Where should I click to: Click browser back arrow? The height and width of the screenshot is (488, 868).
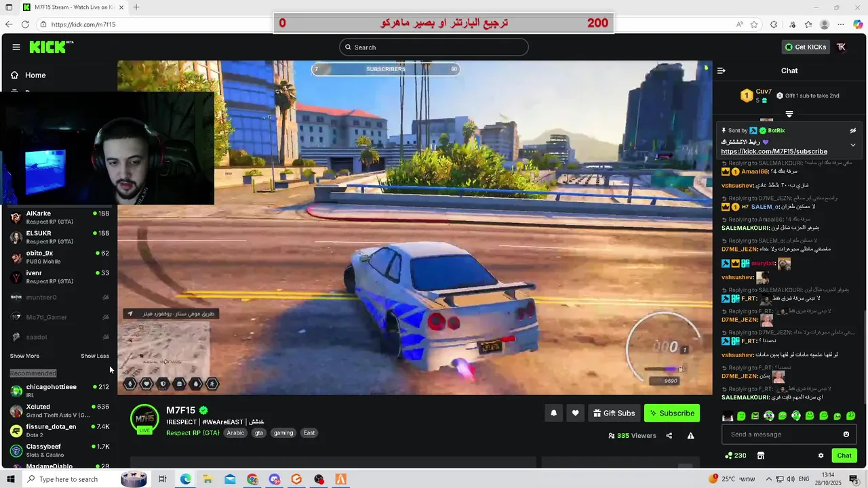(x=8, y=24)
